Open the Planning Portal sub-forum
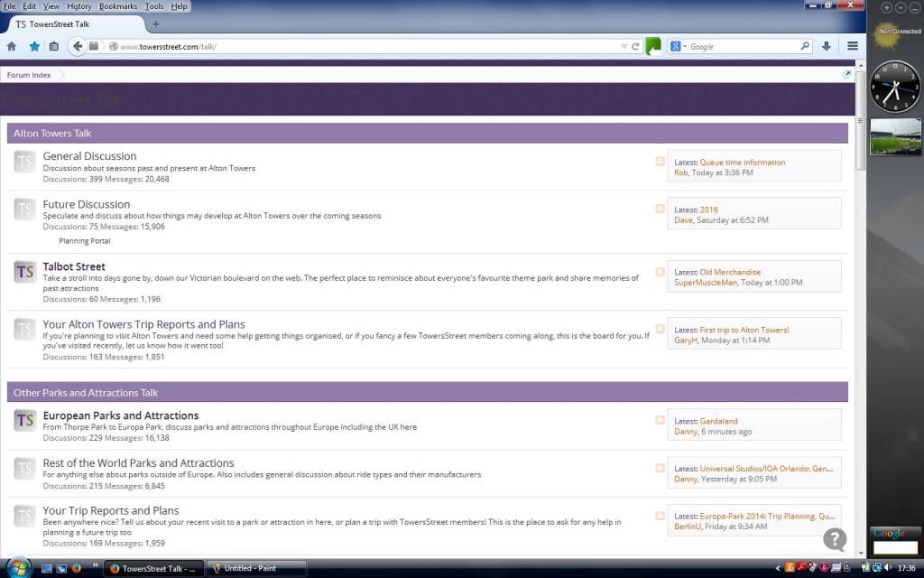This screenshot has width=924, height=578. pyautogui.click(x=84, y=240)
